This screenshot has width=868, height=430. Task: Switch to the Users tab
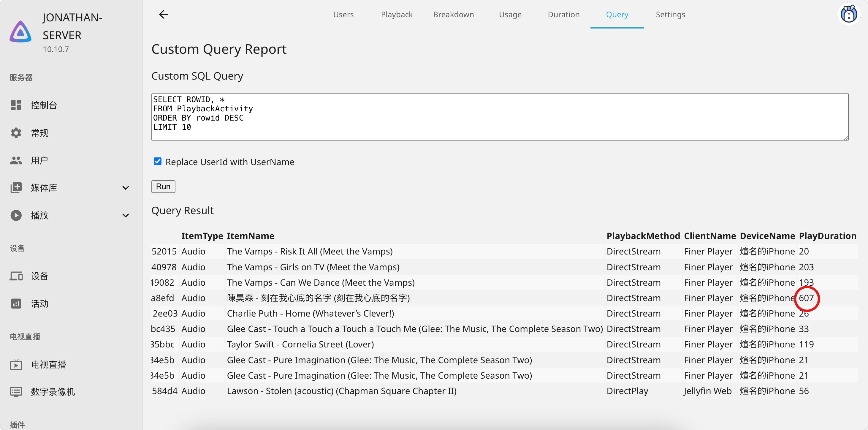click(343, 15)
